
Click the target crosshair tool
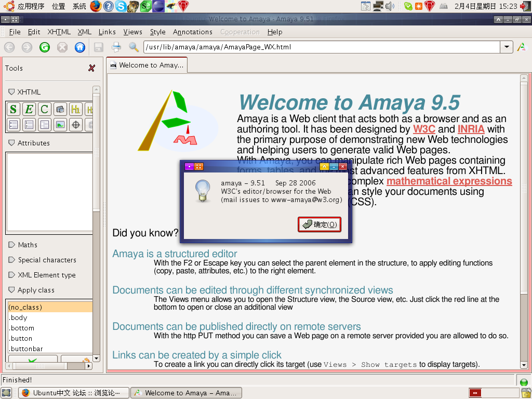[x=76, y=125]
